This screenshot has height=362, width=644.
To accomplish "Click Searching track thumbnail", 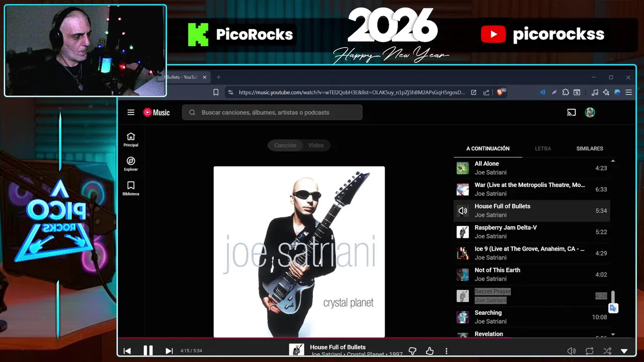I will tap(463, 317).
